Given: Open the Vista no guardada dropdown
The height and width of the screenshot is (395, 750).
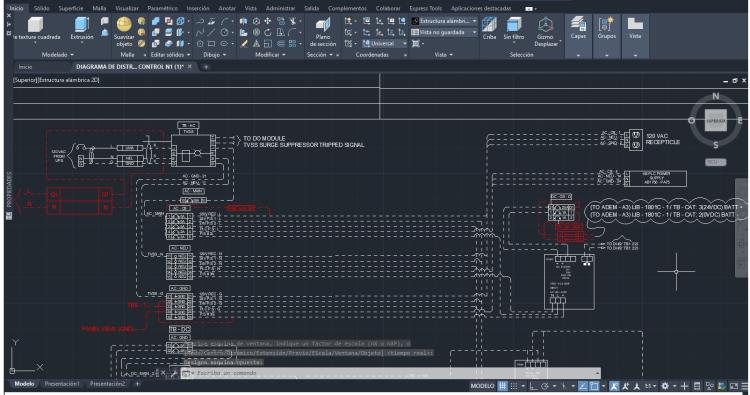Looking at the screenshot, I should 444,32.
